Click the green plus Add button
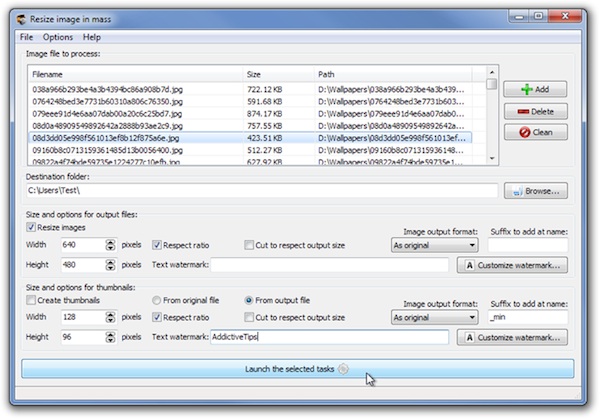 [535, 90]
